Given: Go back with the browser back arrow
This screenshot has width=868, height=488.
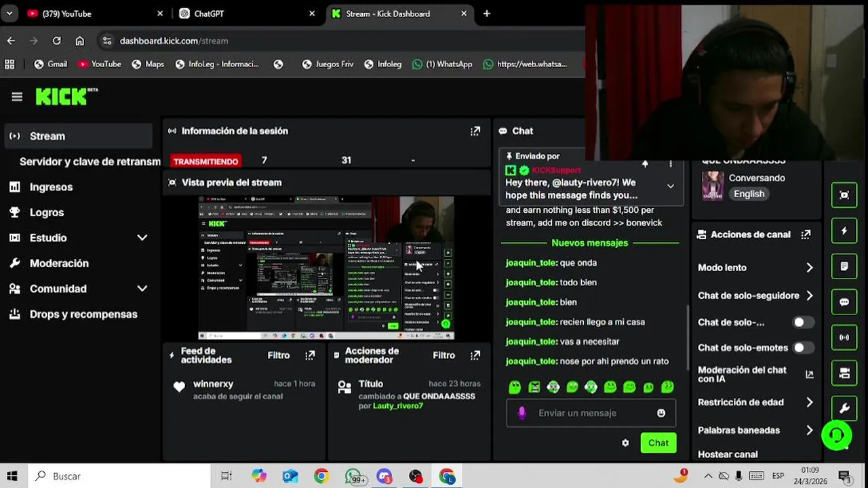Looking at the screenshot, I should 11,41.
